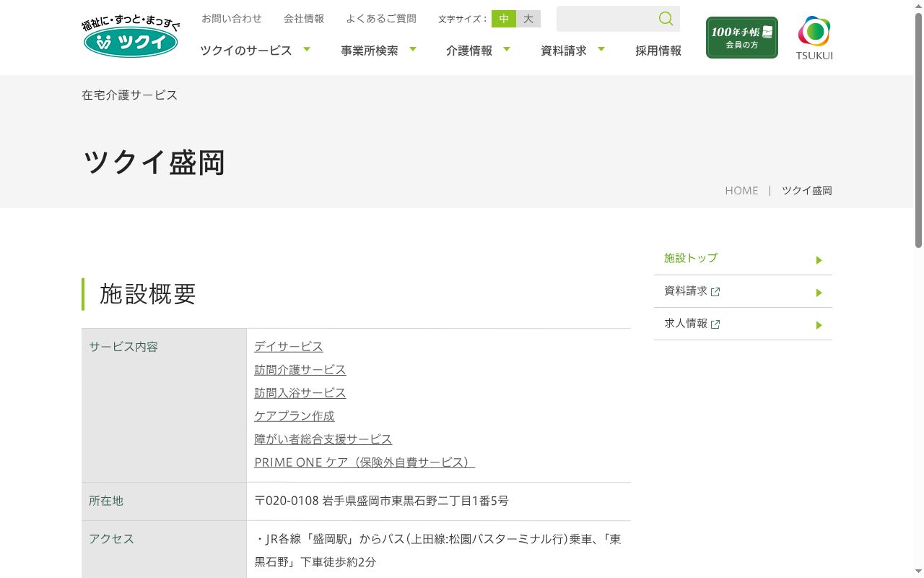Screen dimensions: 924x578
Task: Set text size to 大
Action: click(x=528, y=19)
